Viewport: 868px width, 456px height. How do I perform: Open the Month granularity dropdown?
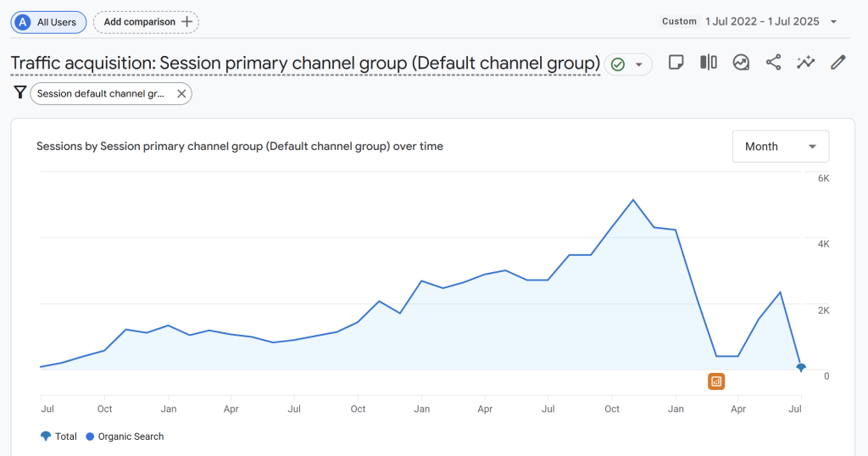(x=780, y=147)
